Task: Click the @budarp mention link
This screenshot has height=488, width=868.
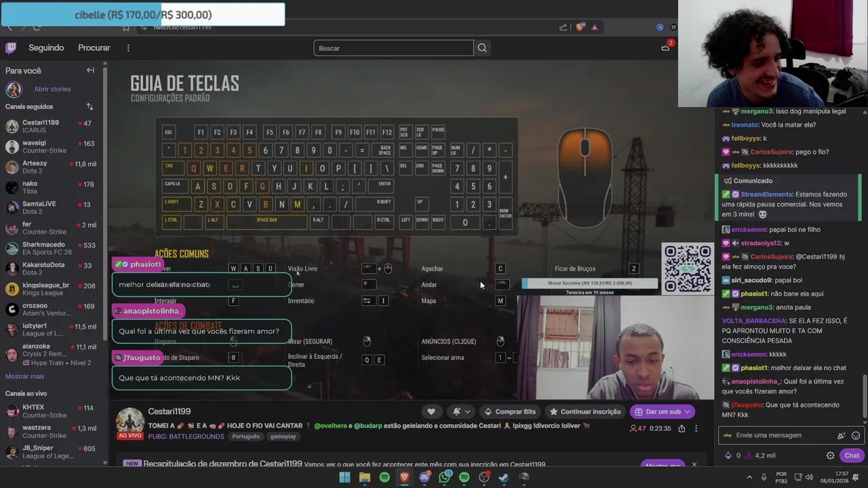Action: coord(368,426)
